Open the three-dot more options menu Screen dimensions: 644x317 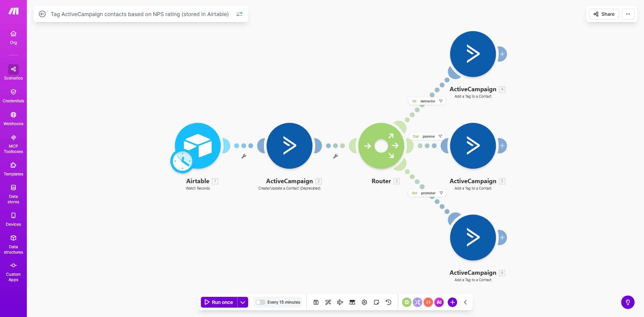point(628,14)
